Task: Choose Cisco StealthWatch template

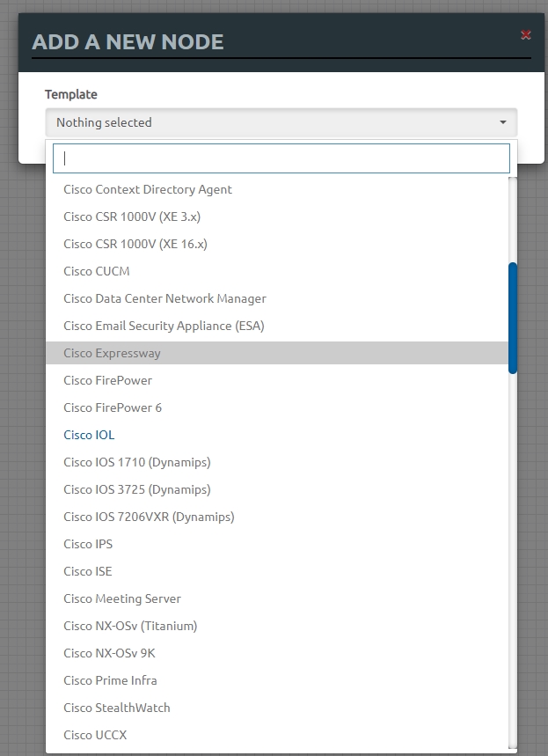Action: point(277,708)
